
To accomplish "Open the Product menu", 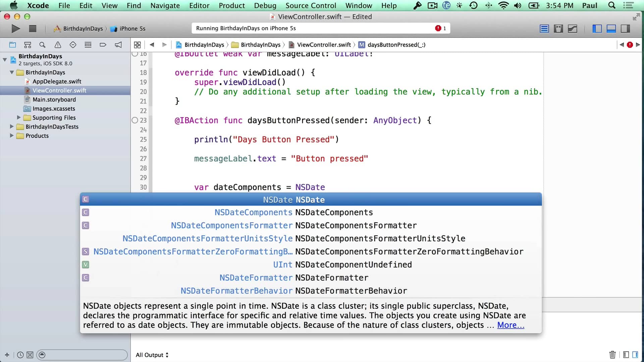I will coord(232,5).
